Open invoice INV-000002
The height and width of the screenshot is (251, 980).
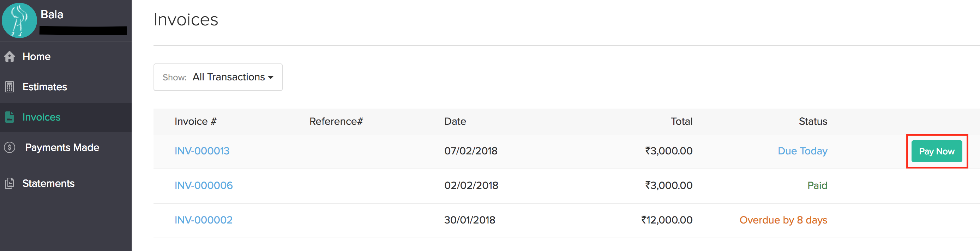[x=204, y=220]
